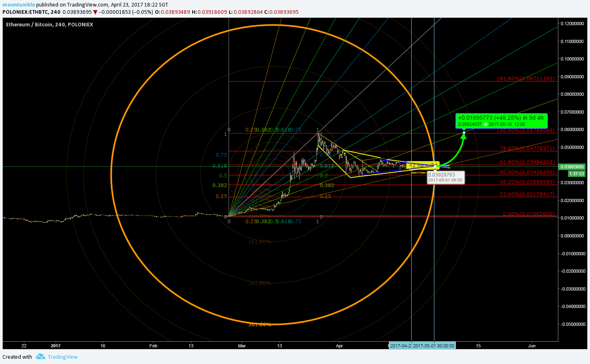590x364 pixels.
Task: Select the 161.80%(0.08711392) Fibonacci label
Action: pos(525,79)
